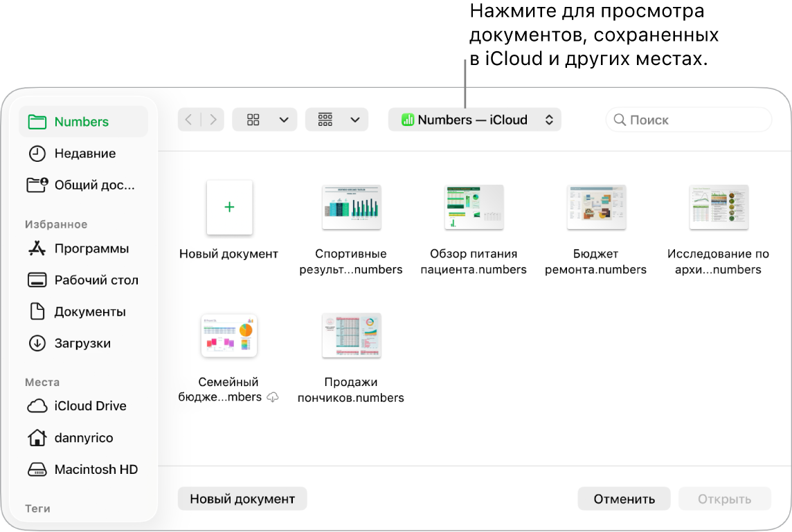Viewport: 792px width, 532px height.
Task: Open grouping dropdown chevron
Action: (x=355, y=120)
